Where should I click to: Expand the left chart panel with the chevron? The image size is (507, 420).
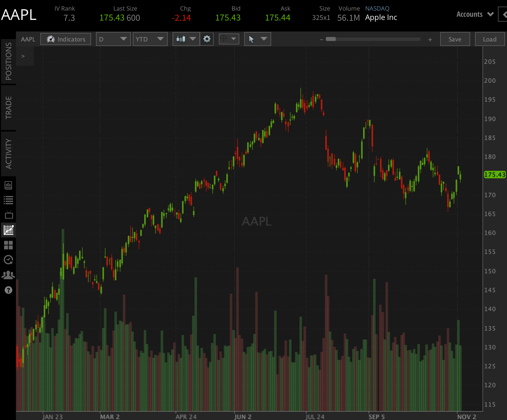(23, 56)
